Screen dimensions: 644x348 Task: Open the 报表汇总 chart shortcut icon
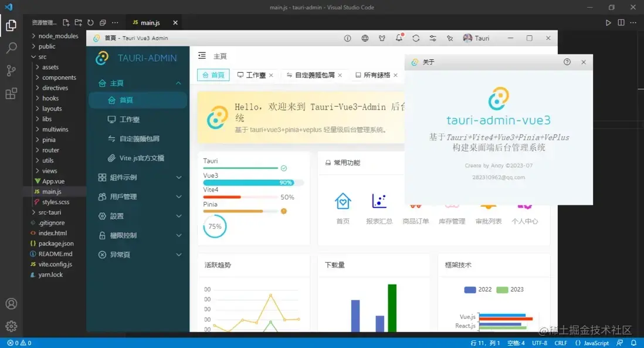pos(379,201)
